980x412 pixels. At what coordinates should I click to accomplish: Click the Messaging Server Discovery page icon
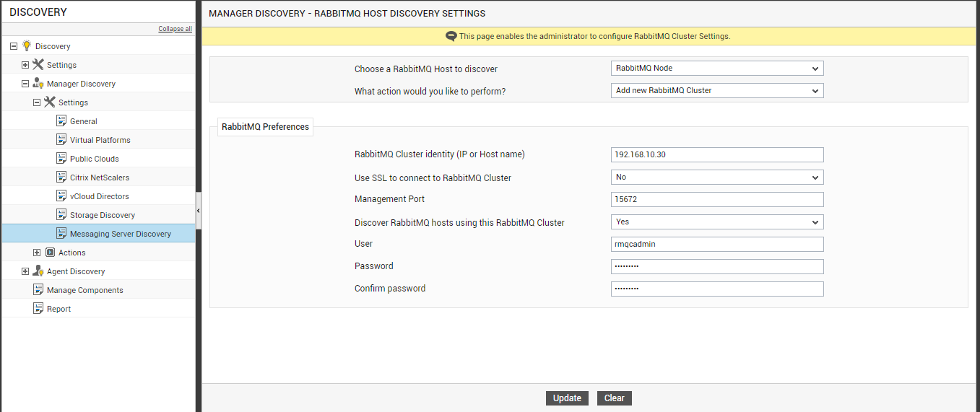61,233
